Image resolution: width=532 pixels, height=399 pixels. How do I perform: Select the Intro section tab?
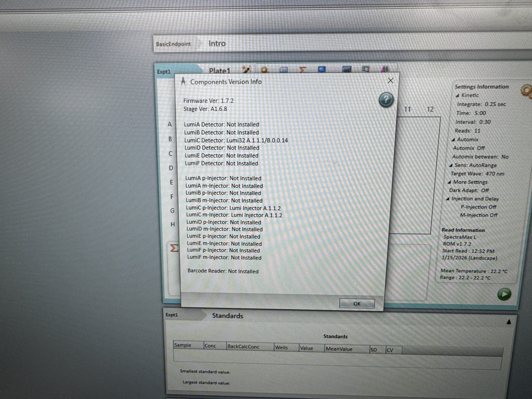point(217,43)
